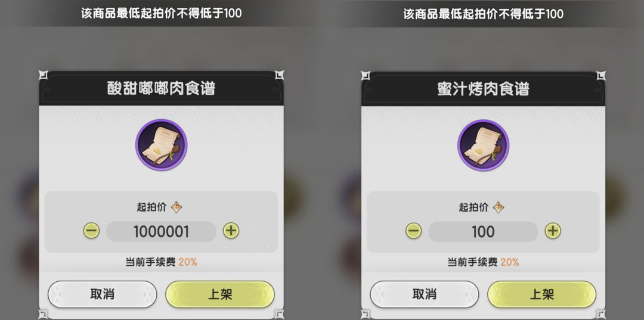Decrease starting bid for 蜜汁烤肉食谱
Image resolution: width=644 pixels, height=320 pixels.
(413, 231)
